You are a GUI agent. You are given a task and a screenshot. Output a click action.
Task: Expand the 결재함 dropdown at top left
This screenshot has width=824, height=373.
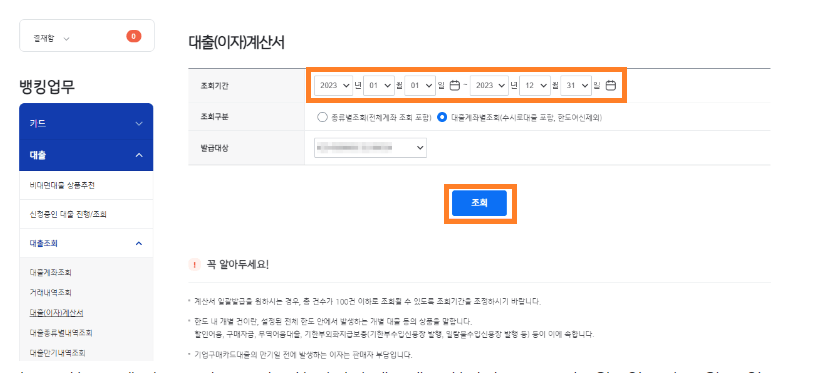[x=51, y=38]
